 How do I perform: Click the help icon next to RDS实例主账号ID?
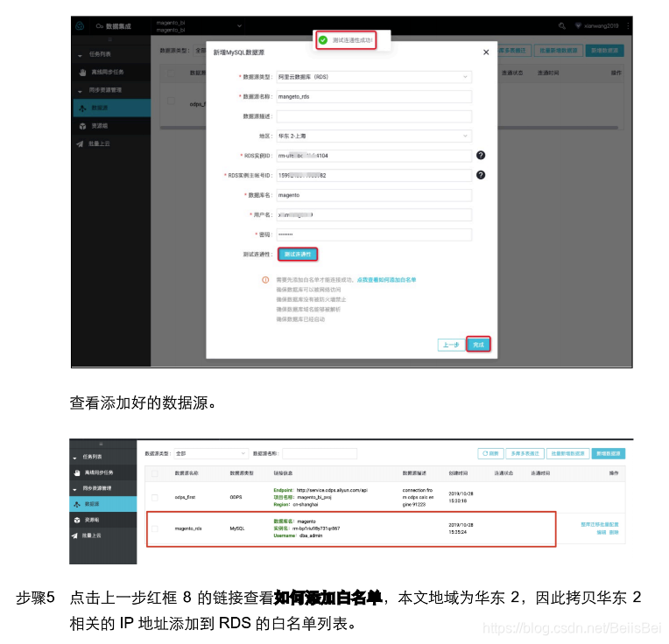coord(481,175)
